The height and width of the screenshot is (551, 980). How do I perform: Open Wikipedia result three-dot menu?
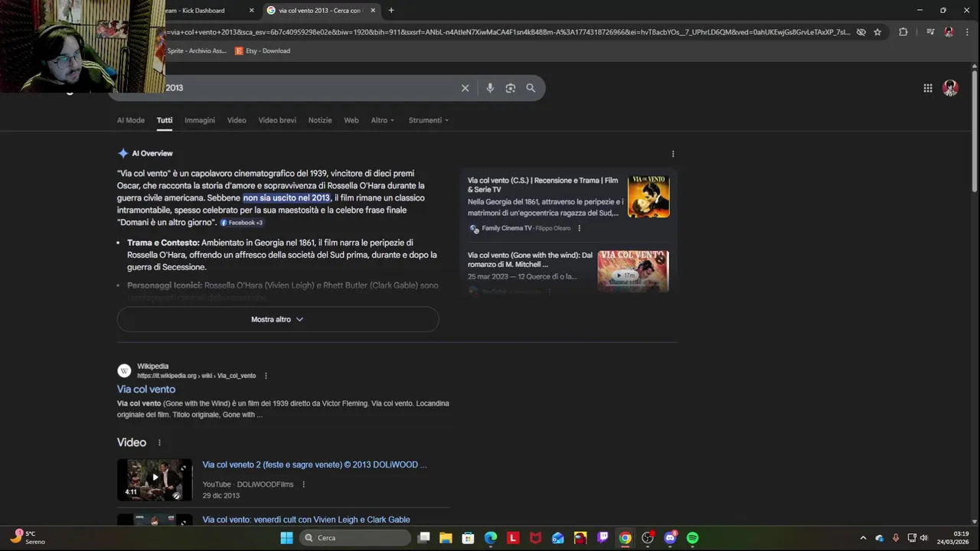pyautogui.click(x=266, y=376)
